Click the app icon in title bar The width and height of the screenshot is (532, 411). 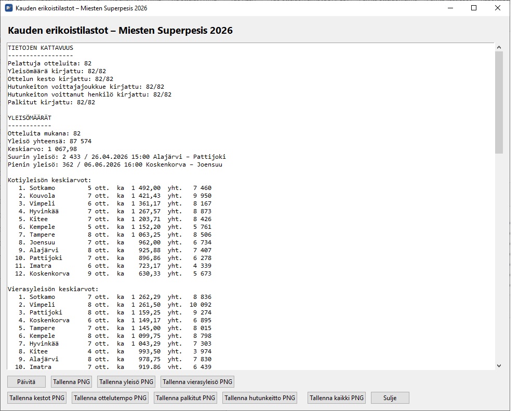pos(9,8)
